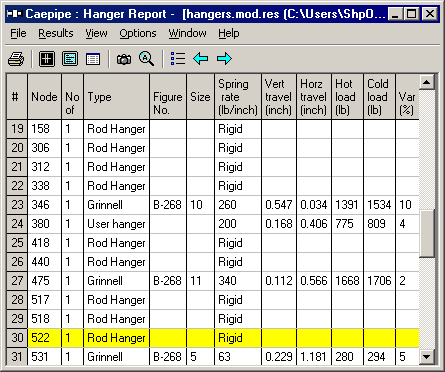Click the table results window icon
The height and width of the screenshot is (372, 445).
[x=93, y=59]
